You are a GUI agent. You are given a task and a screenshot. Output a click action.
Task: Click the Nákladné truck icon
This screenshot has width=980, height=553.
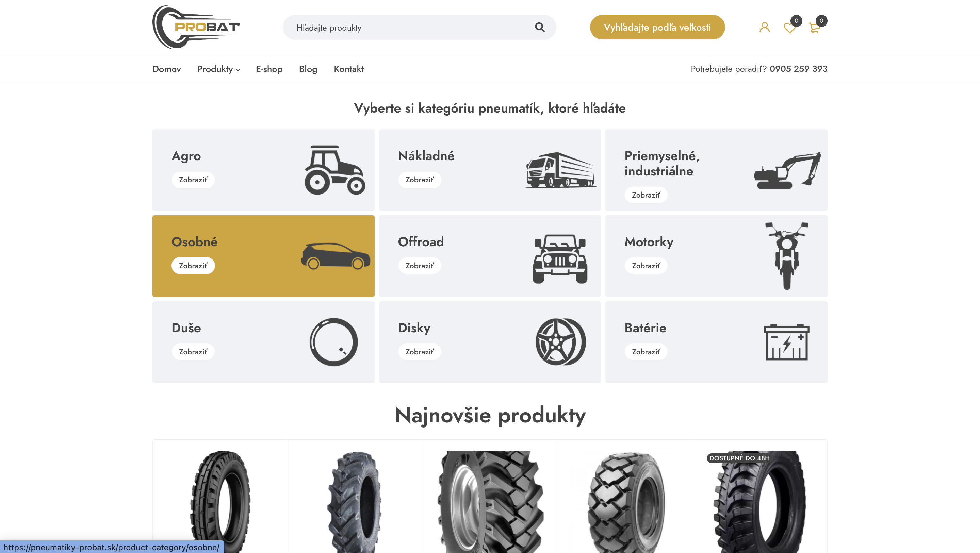[561, 170]
